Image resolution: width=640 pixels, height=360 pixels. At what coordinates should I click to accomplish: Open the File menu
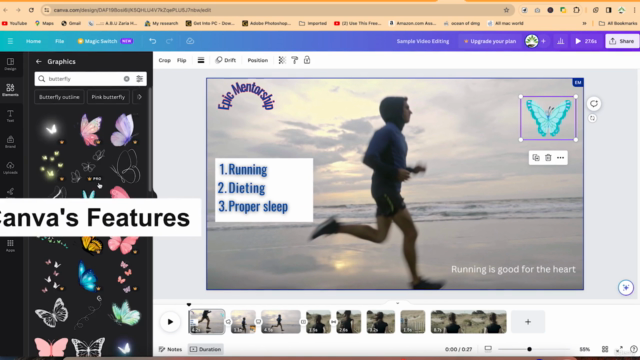[60, 41]
